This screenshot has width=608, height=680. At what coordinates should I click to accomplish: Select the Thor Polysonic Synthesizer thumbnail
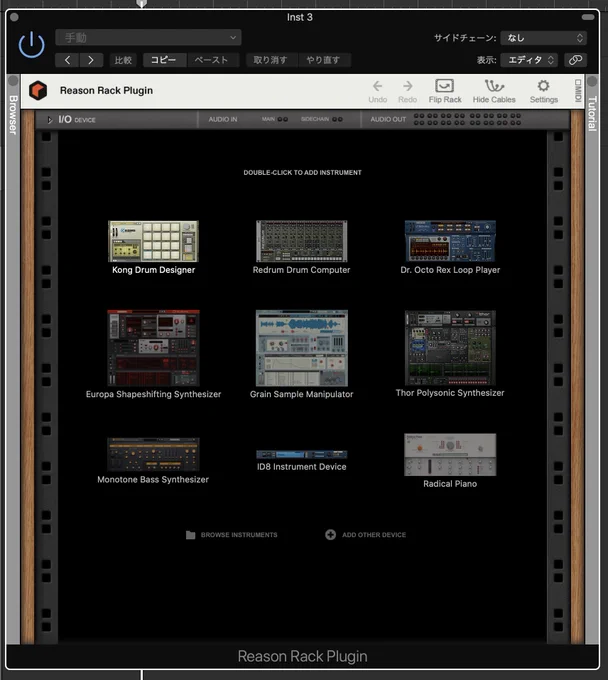(x=450, y=348)
